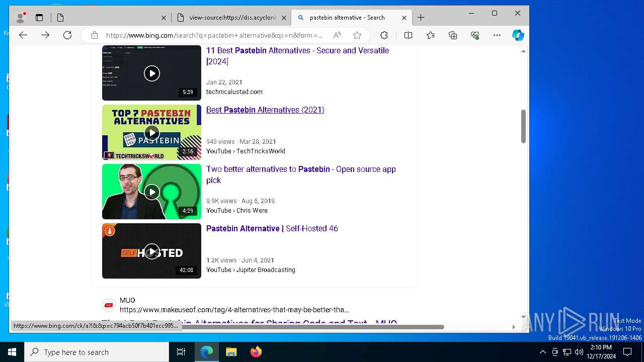Click 'YouTube › Jupiter Broadcasting' source text

pos(251,269)
